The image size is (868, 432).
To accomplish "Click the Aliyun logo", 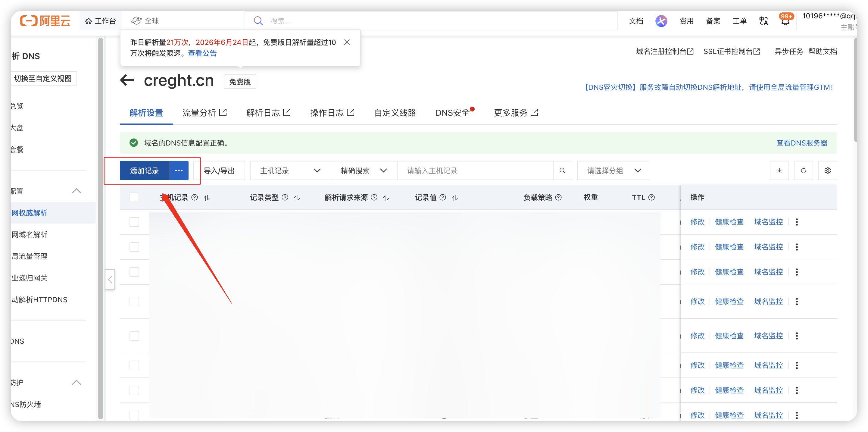I will click(x=45, y=21).
